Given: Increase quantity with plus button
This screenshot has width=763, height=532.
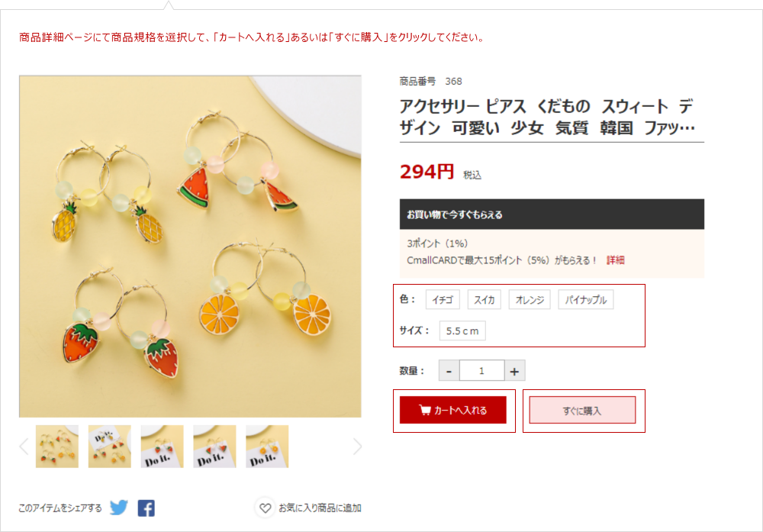Looking at the screenshot, I should [514, 371].
